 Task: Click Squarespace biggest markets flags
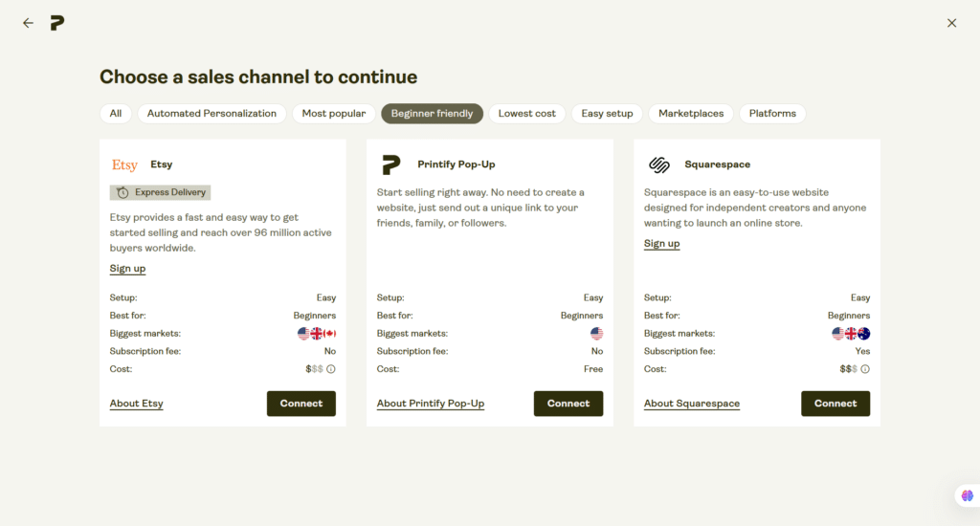click(851, 334)
